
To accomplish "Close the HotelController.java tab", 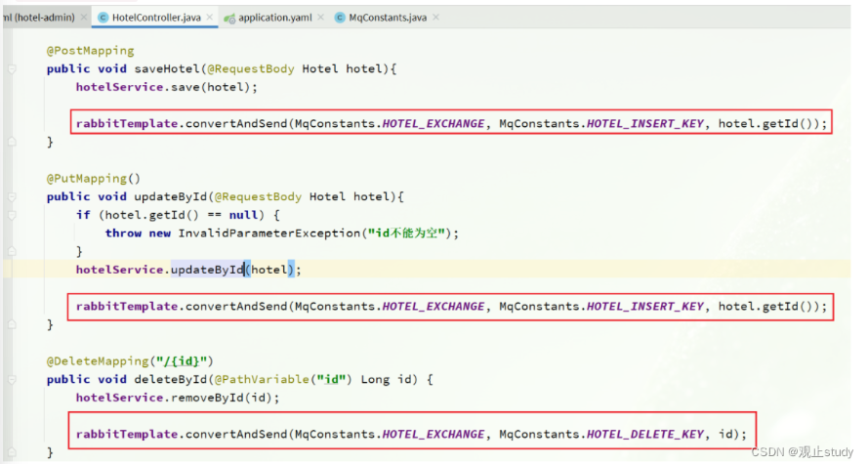I will click(x=210, y=18).
